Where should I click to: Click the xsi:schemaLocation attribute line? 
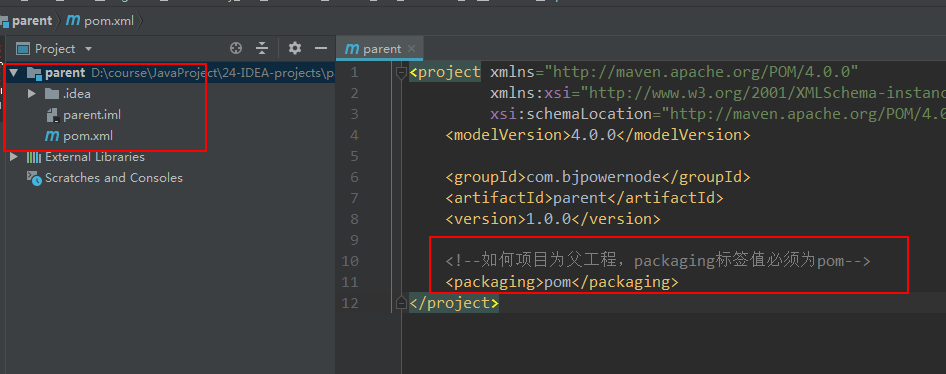(718, 115)
